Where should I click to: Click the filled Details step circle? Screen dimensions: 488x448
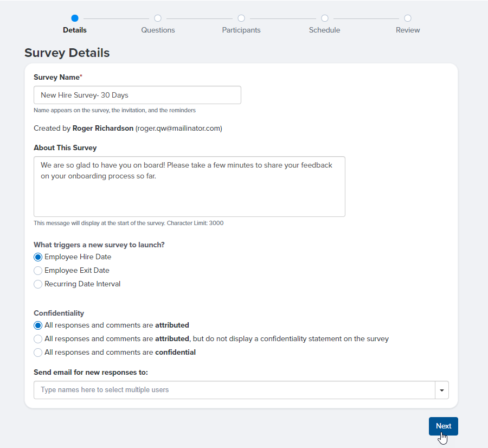point(75,18)
